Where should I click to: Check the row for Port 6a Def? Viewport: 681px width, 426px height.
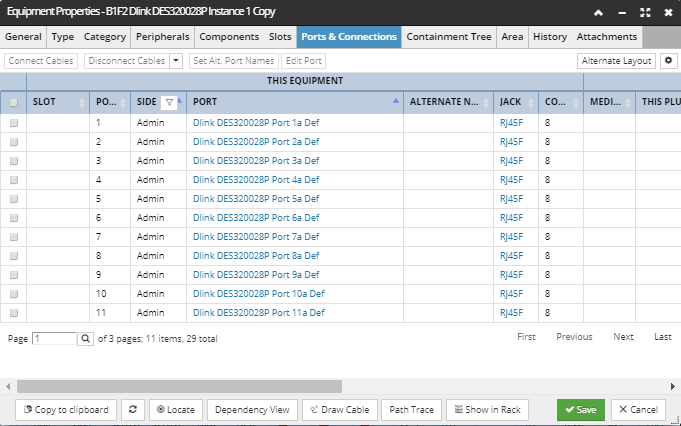click(14, 218)
